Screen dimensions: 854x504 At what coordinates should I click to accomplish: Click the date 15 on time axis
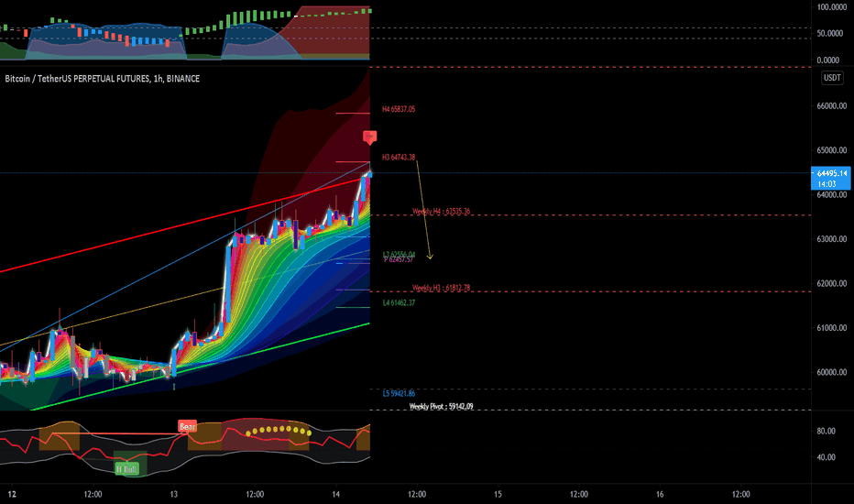coord(498,494)
